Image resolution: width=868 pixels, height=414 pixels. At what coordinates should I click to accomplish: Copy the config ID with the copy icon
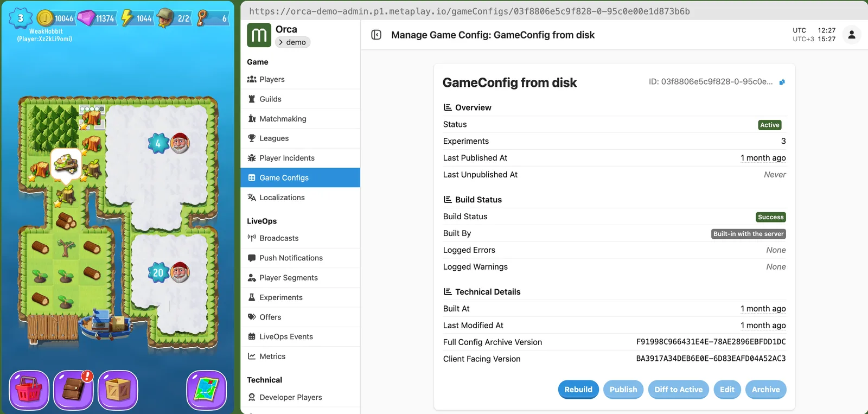click(782, 82)
